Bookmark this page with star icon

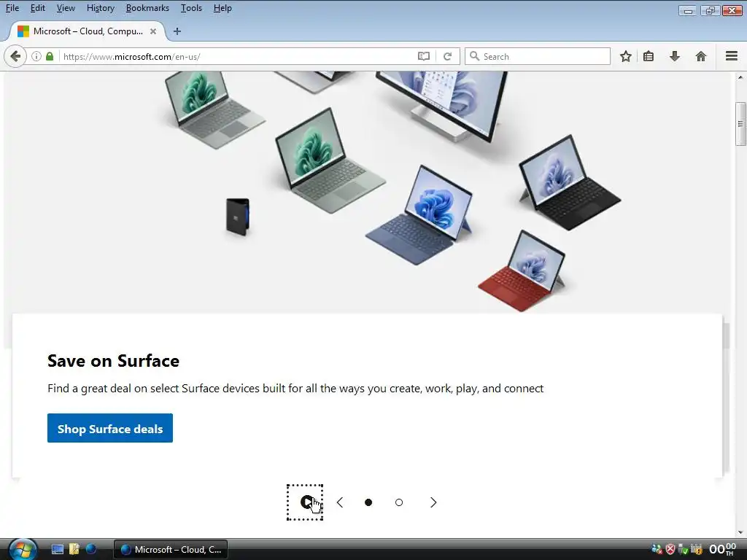625,56
